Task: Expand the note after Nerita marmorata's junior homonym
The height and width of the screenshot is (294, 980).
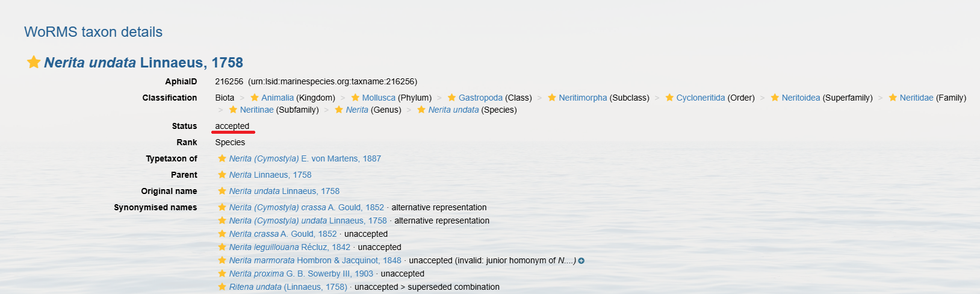Action: pos(581,261)
